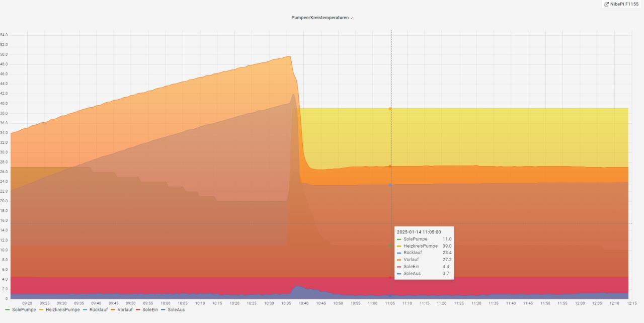
Task: Toggle Rücklauf series via its legend label
Action: pyautogui.click(x=98, y=309)
